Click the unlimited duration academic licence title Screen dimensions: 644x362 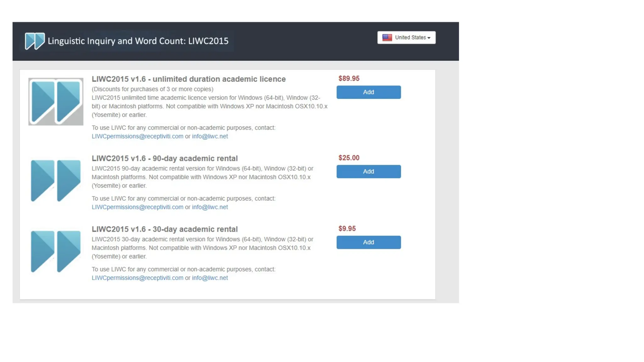[188, 79]
